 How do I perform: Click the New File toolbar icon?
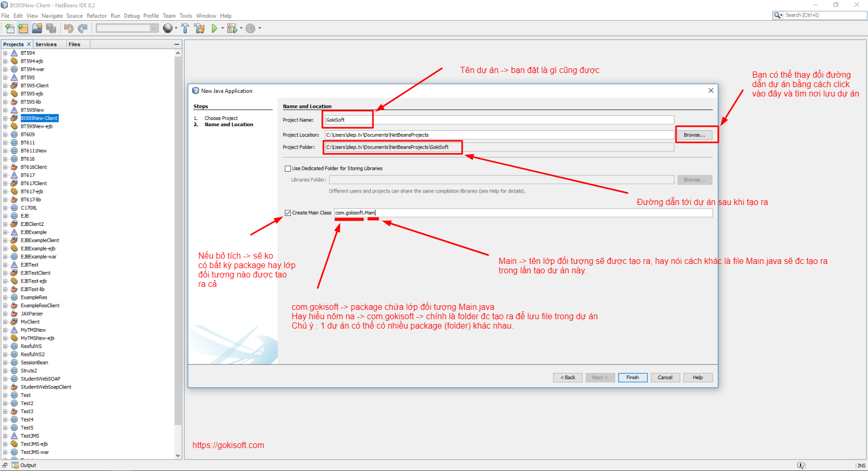coord(9,28)
